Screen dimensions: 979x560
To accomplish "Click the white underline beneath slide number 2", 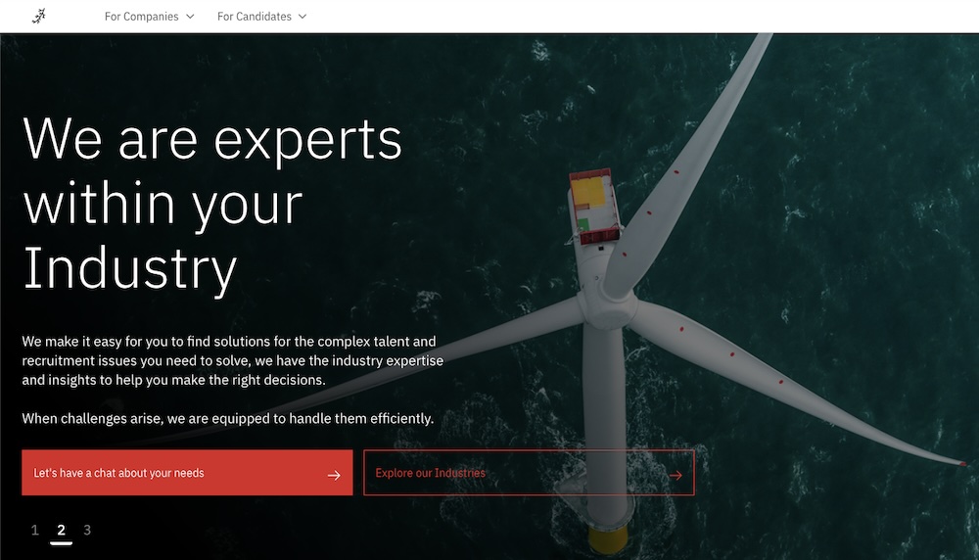I will [61, 542].
